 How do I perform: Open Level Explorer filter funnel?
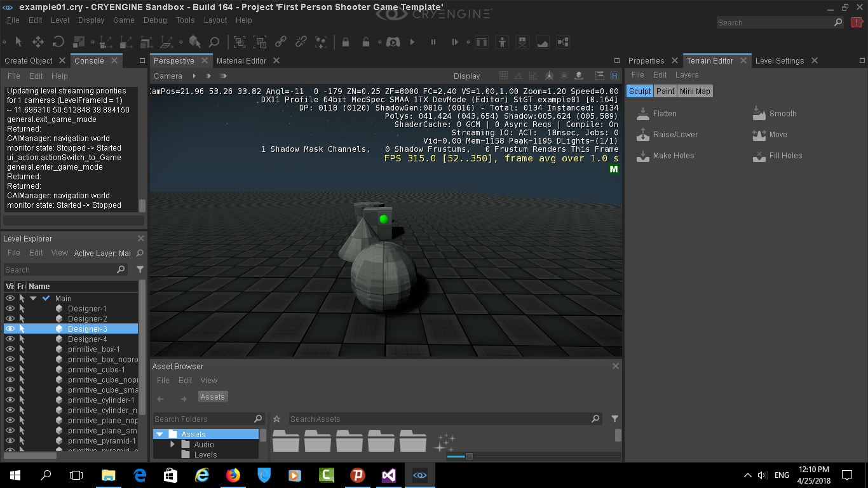coord(140,269)
